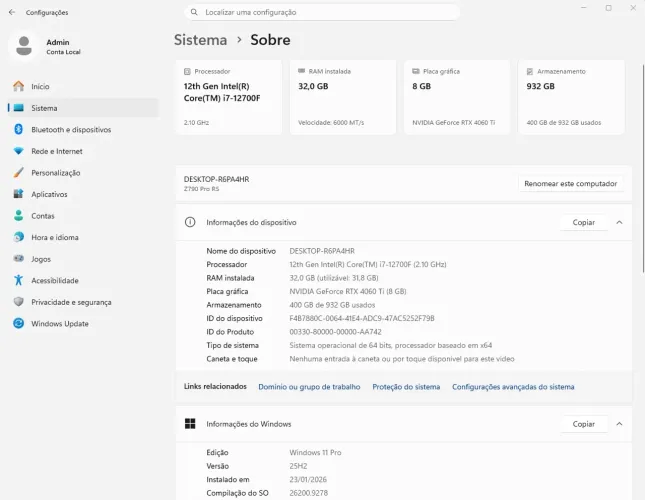The image size is (645, 500).
Task: Open Windows Update page
Action: coord(83,324)
